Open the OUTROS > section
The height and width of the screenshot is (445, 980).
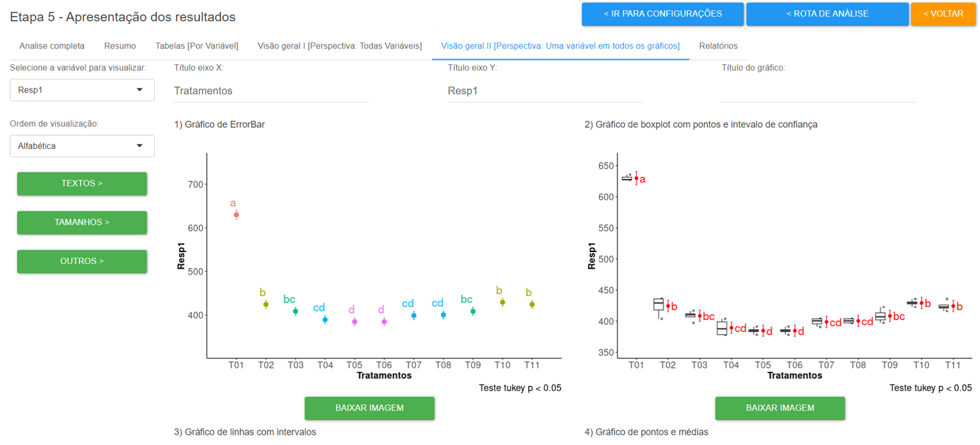click(x=82, y=261)
